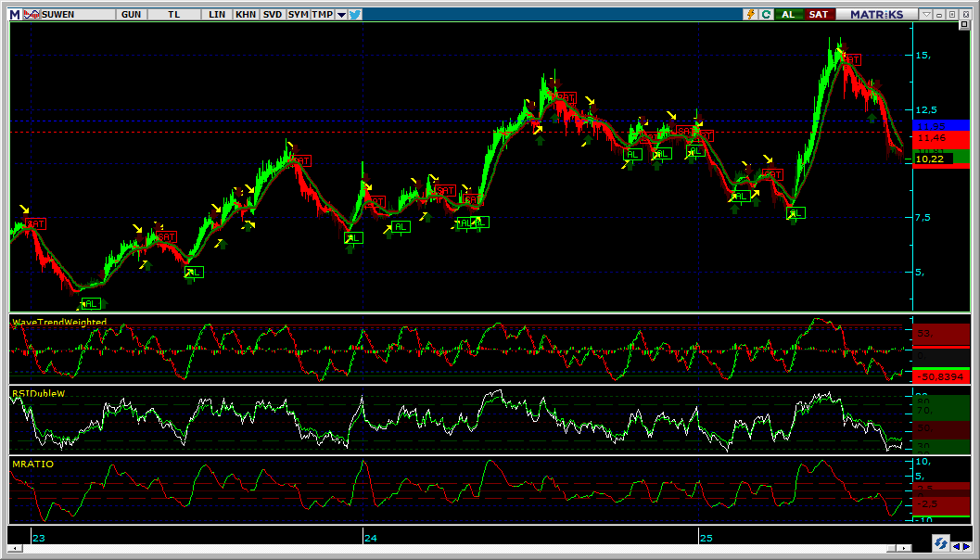This screenshot has height=560, width=980.
Task: Select the SVD toolbar item
Action: [x=273, y=15]
